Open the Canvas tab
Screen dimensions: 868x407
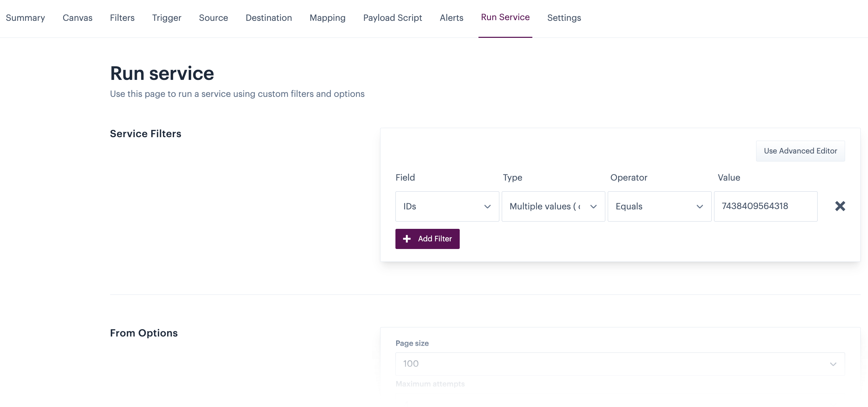click(x=77, y=18)
